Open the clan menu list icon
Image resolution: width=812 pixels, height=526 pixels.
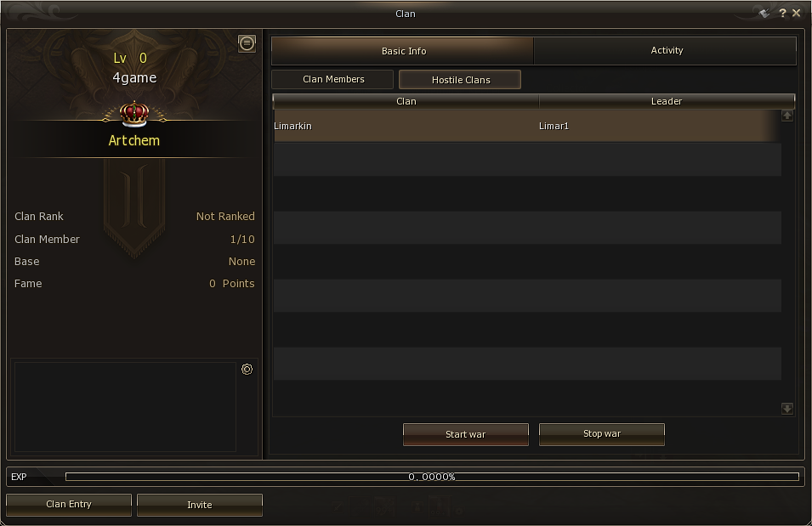click(247, 43)
